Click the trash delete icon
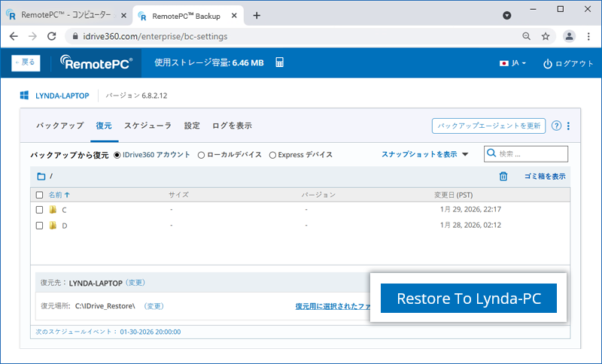This screenshot has height=364, width=602. click(503, 176)
